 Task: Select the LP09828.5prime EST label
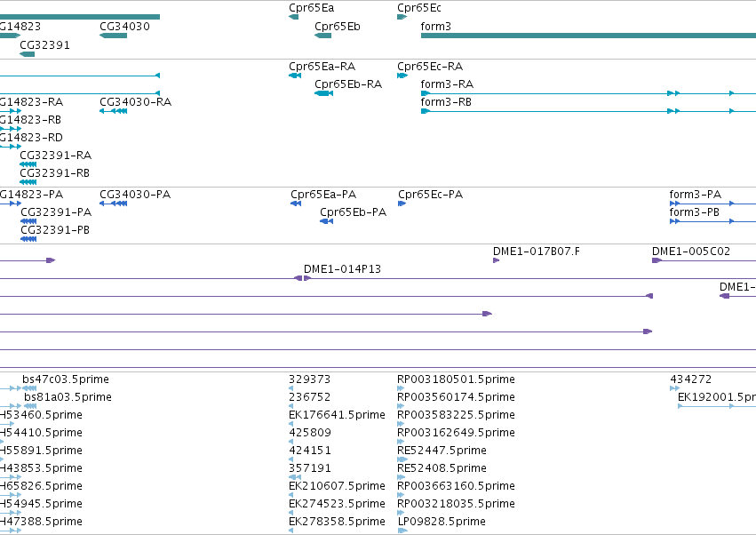pos(442,522)
